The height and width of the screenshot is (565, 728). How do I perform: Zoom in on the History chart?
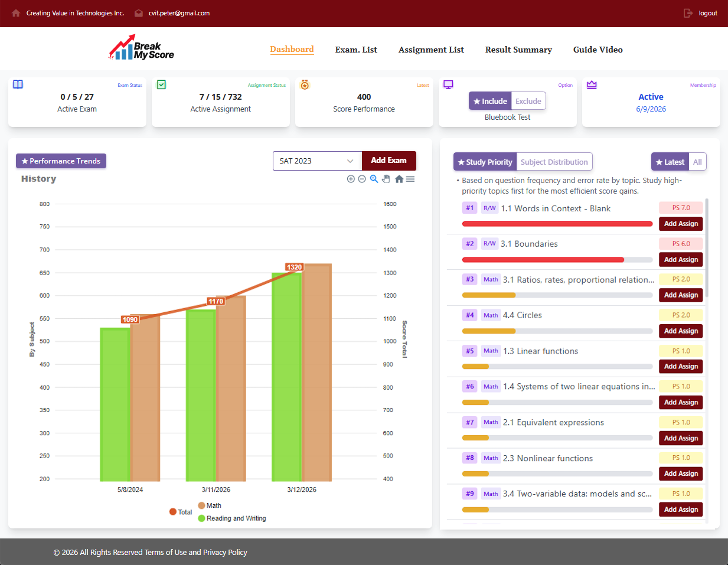pos(351,178)
